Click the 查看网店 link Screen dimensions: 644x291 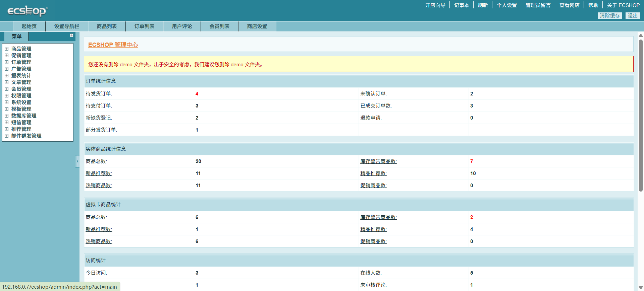click(x=570, y=5)
